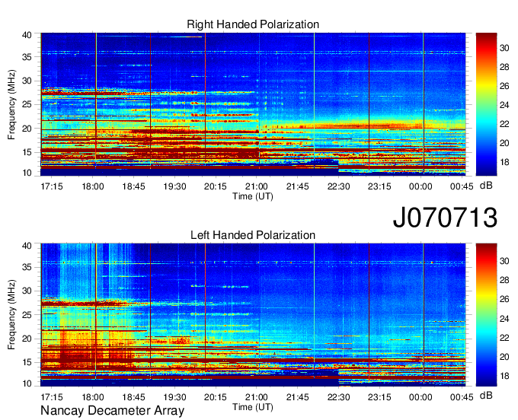Click the 20 MHz tick label on top plot

[x=27, y=129]
